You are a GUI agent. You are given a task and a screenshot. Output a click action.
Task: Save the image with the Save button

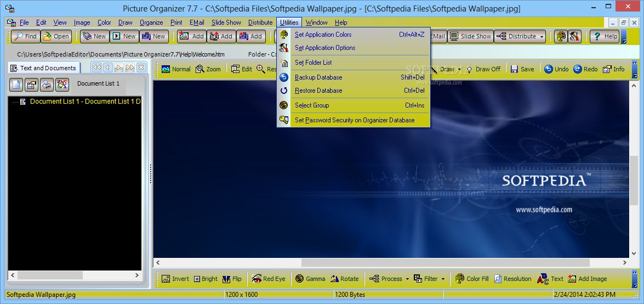coord(522,69)
